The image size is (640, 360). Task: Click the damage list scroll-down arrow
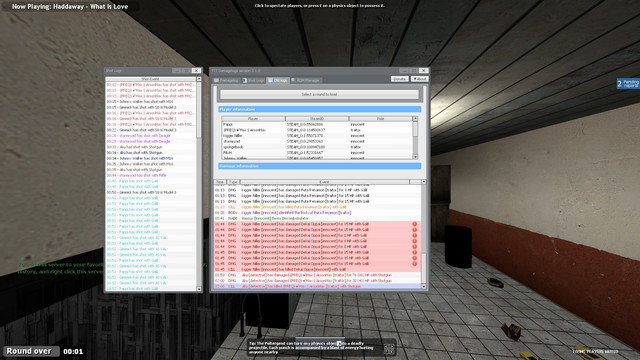tap(424, 287)
